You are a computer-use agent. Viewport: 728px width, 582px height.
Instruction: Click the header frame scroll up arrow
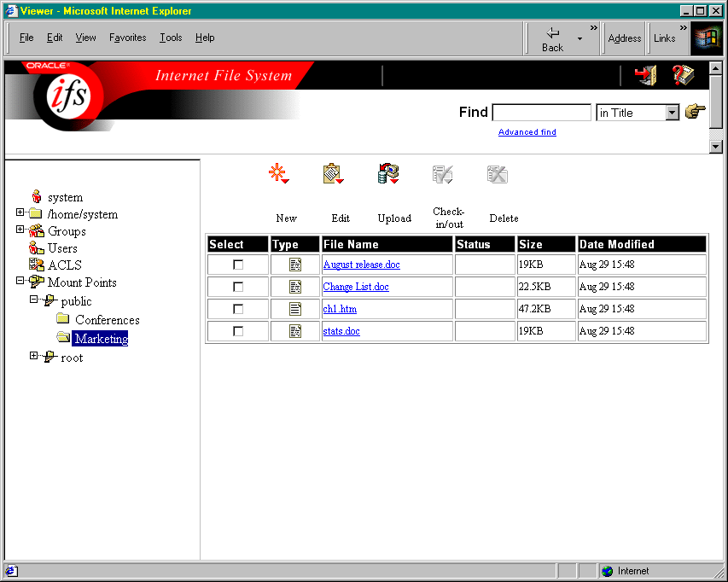click(715, 68)
